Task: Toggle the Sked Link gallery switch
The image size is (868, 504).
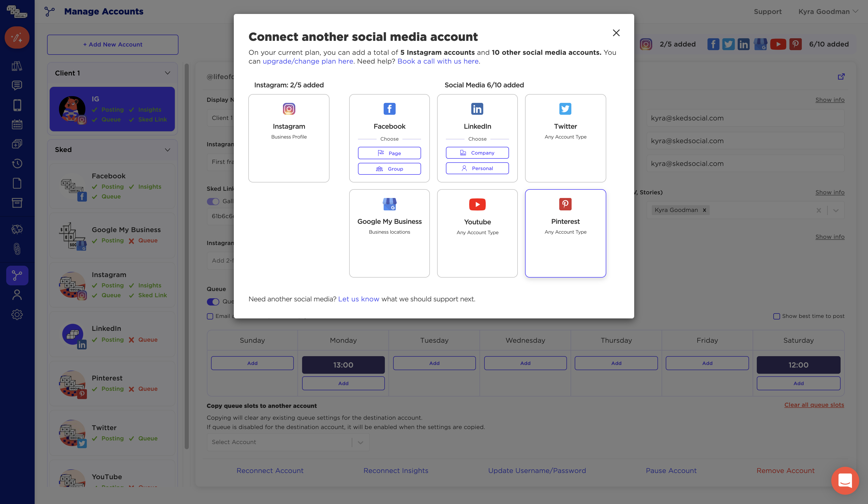Action: pos(213,201)
